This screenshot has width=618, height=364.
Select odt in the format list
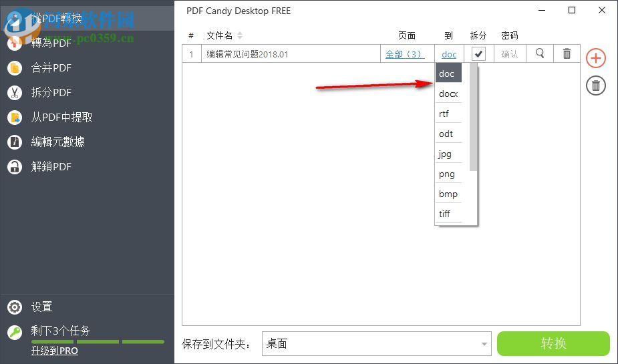(x=448, y=134)
